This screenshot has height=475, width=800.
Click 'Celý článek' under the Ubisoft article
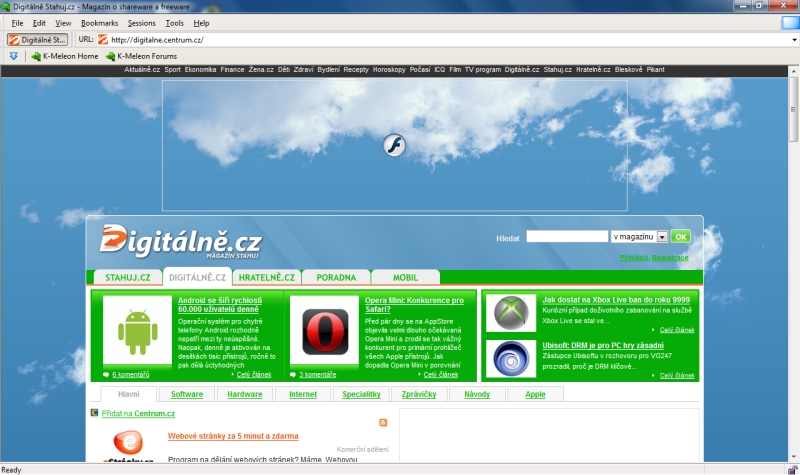pos(677,376)
